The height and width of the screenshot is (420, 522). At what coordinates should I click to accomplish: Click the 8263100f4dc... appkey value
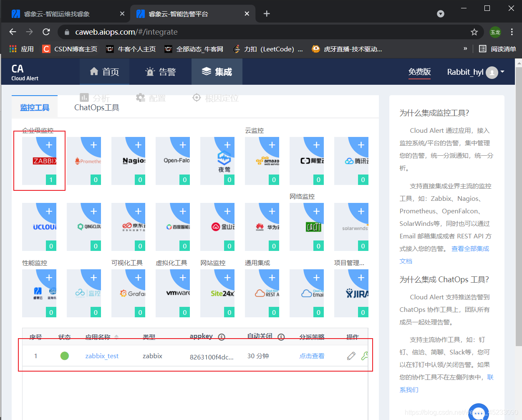pos(212,357)
